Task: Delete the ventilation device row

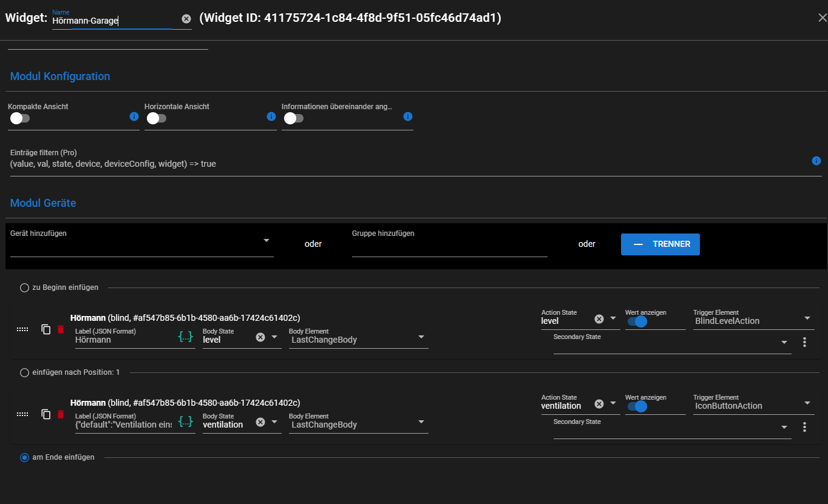Action: click(60, 414)
